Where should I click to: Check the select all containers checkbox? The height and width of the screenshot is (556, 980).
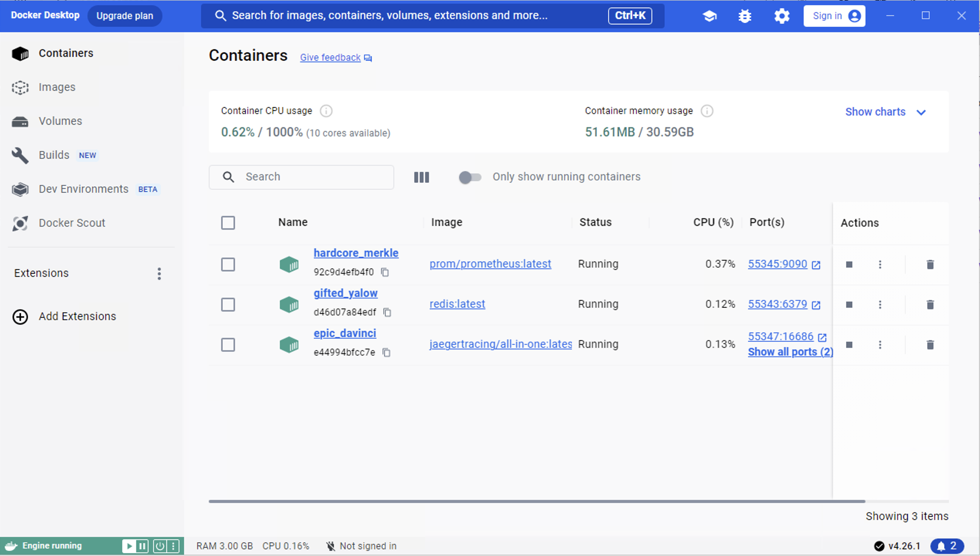pos(228,223)
